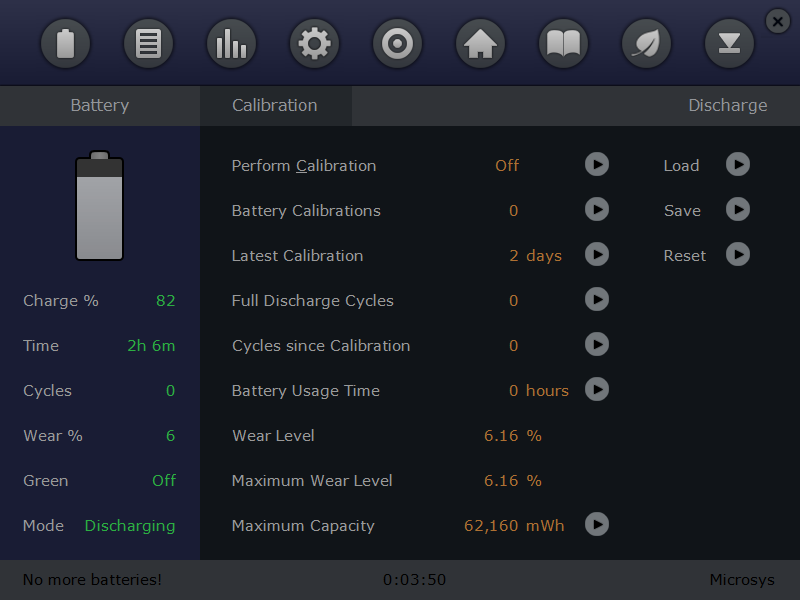
Task: Open the book manual icon
Action: pyautogui.click(x=563, y=43)
